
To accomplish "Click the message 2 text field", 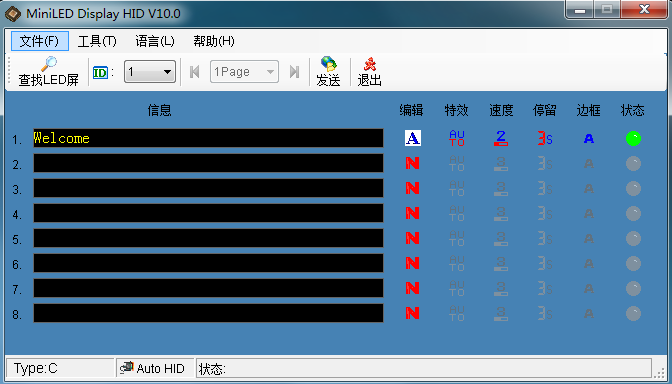I will pos(208,163).
